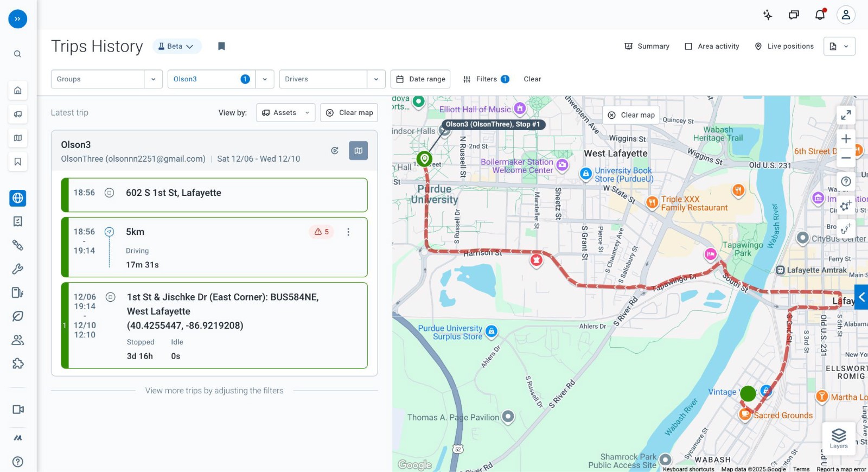Select the 5km driving trip card
Image resolution: width=868 pixels, height=472 pixels.
214,247
